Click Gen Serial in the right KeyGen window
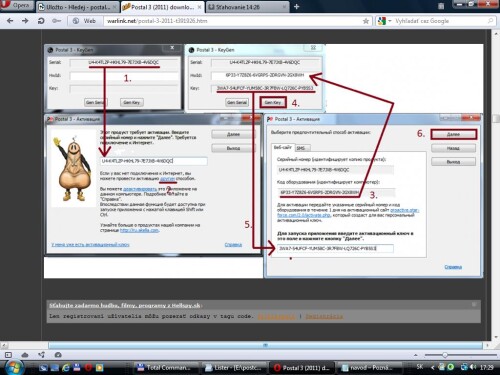The width and height of the screenshot is (500, 375). pos(236,102)
